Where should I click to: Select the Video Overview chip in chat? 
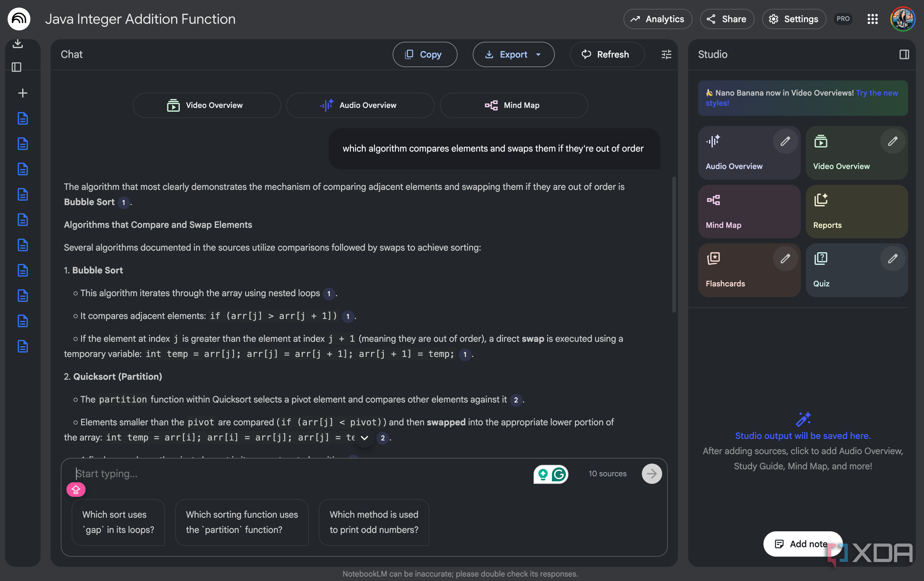pyautogui.click(x=206, y=105)
